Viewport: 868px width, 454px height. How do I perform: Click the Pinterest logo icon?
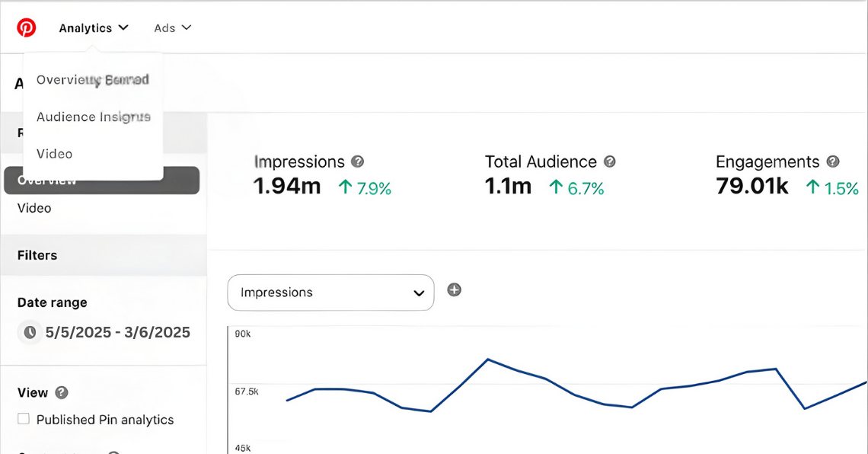(x=27, y=28)
